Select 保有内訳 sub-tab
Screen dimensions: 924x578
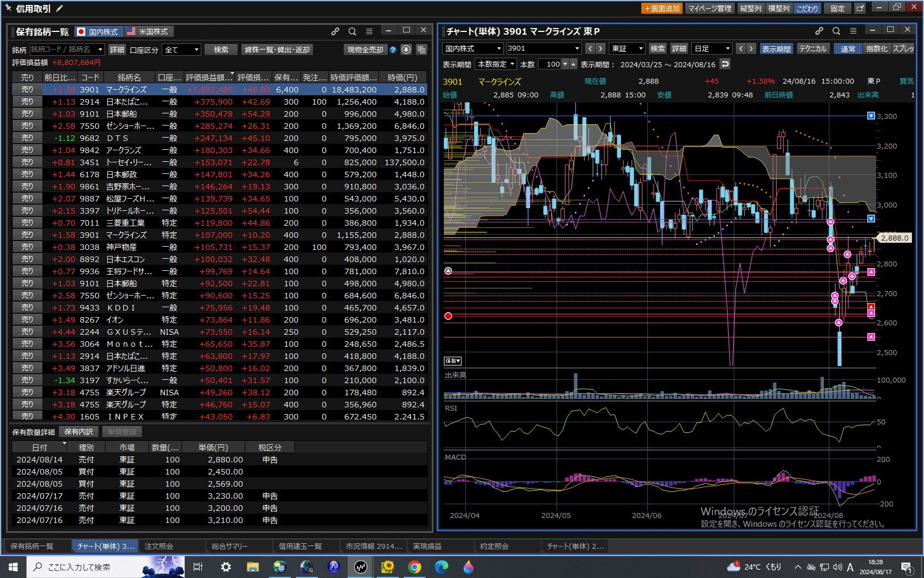(x=79, y=432)
